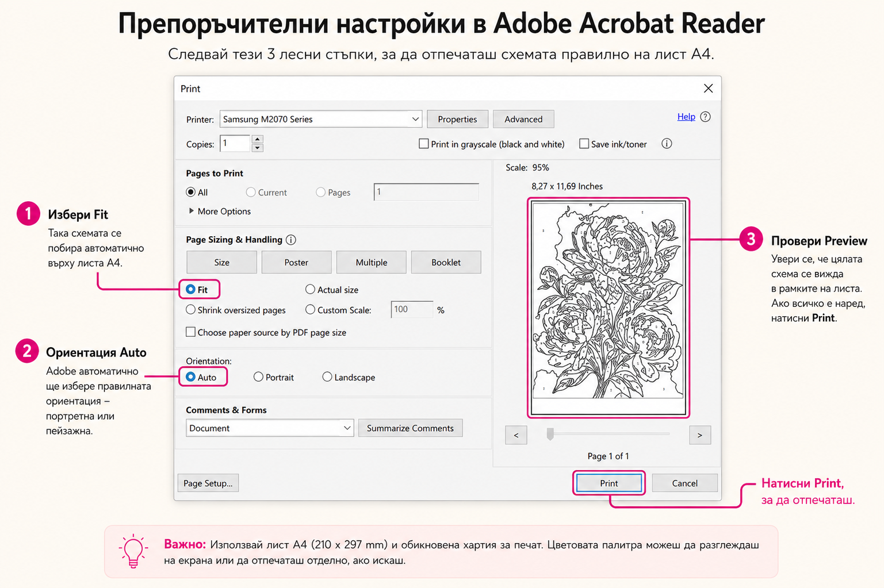Increase copies with the up stepper arrow
The width and height of the screenshot is (884, 588).
tap(258, 139)
